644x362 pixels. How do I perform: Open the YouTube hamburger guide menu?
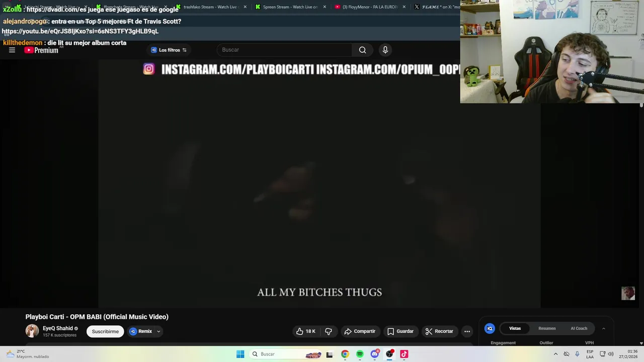[12, 50]
